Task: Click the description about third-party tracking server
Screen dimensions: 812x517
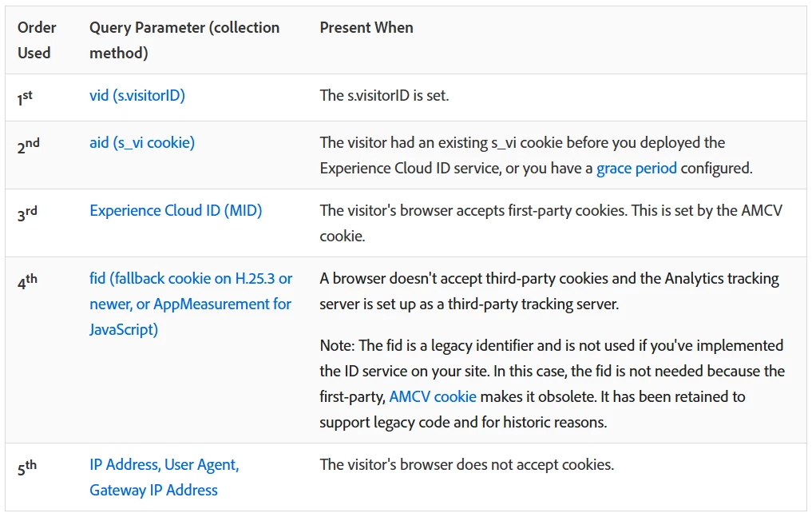Action: click(x=549, y=292)
